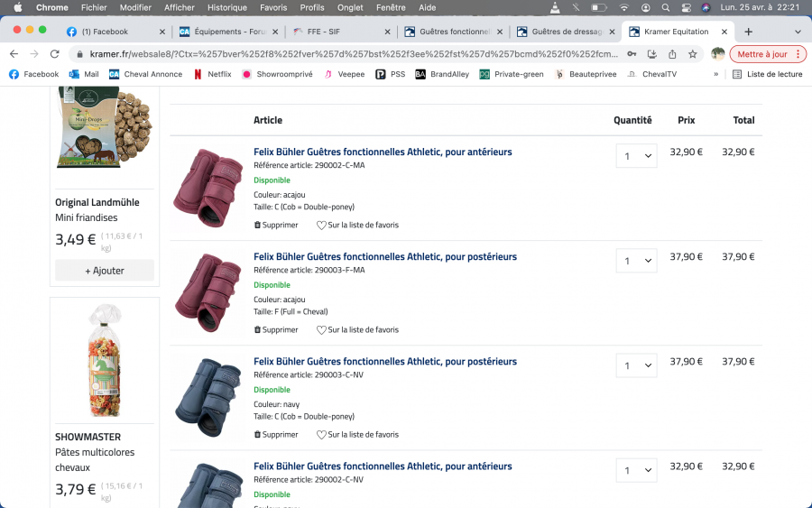Click the browser back arrow
The height and width of the screenshot is (508, 812).
(x=14, y=54)
